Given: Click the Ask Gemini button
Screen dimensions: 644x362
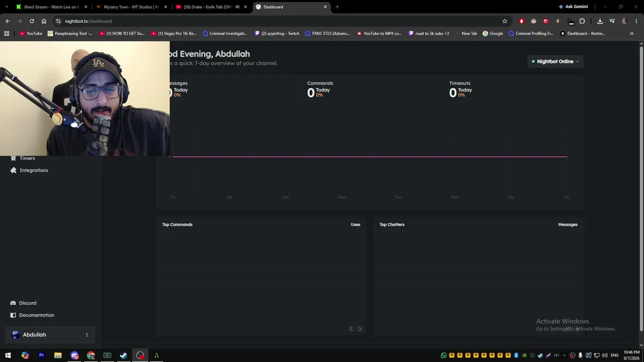Looking at the screenshot, I should point(573,7).
